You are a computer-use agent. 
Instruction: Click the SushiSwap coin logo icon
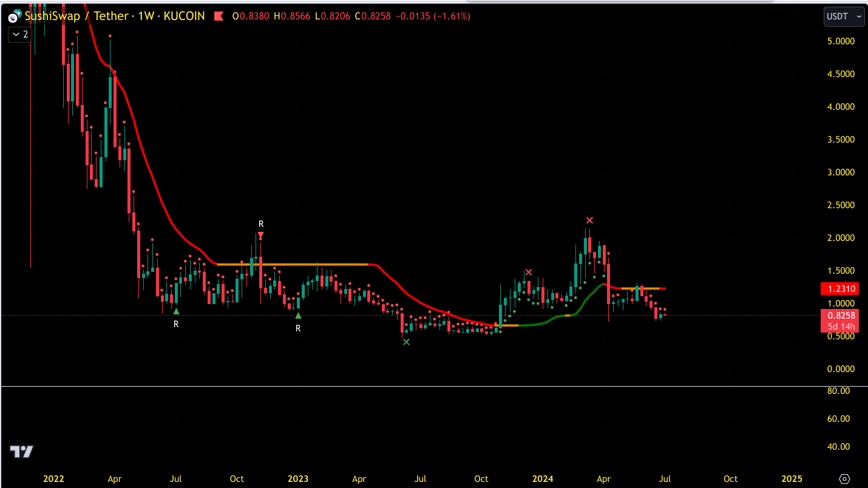14,16
